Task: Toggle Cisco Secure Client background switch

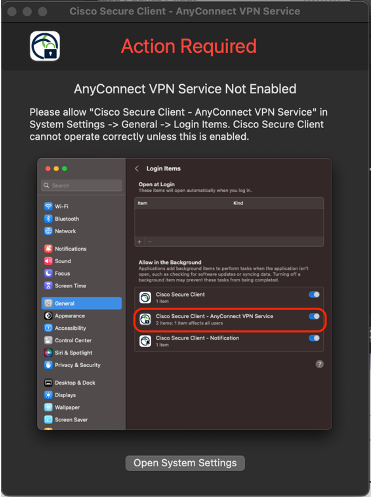Action: click(314, 294)
